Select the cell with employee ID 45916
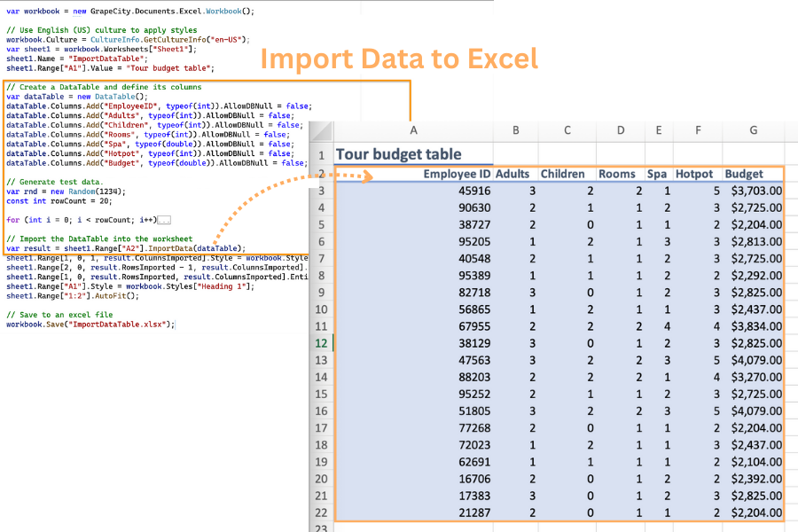 point(413,191)
